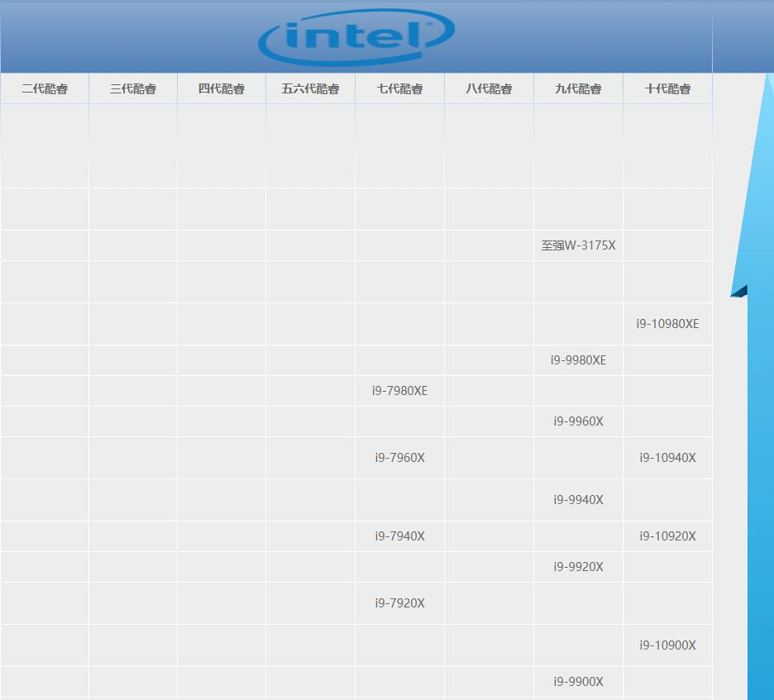Select the i9-9980XE cell
The width and height of the screenshot is (774, 700).
pos(578,360)
